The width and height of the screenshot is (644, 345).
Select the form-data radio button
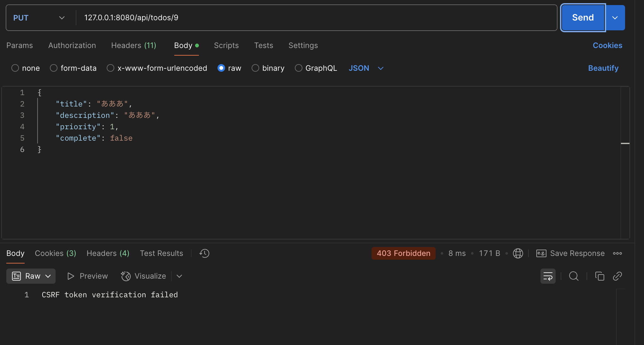click(54, 68)
